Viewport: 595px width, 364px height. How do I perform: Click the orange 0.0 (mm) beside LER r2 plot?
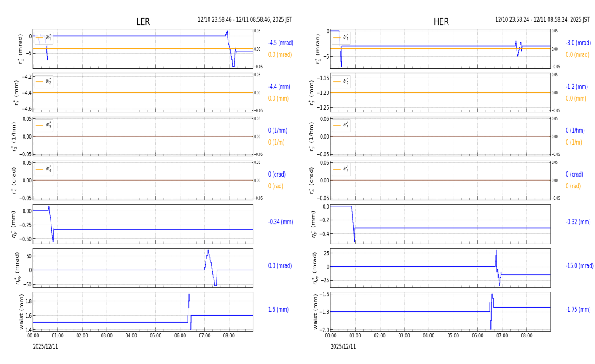coord(279,99)
